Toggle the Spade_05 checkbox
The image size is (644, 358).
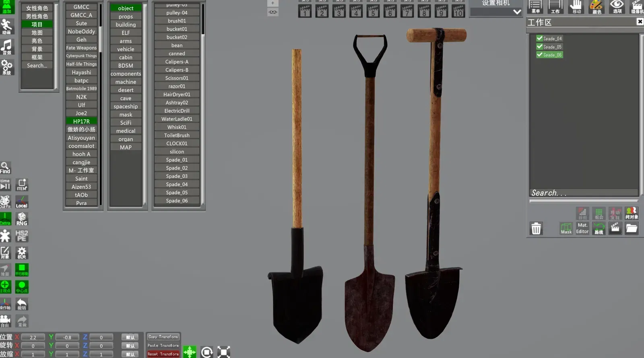[x=540, y=47]
